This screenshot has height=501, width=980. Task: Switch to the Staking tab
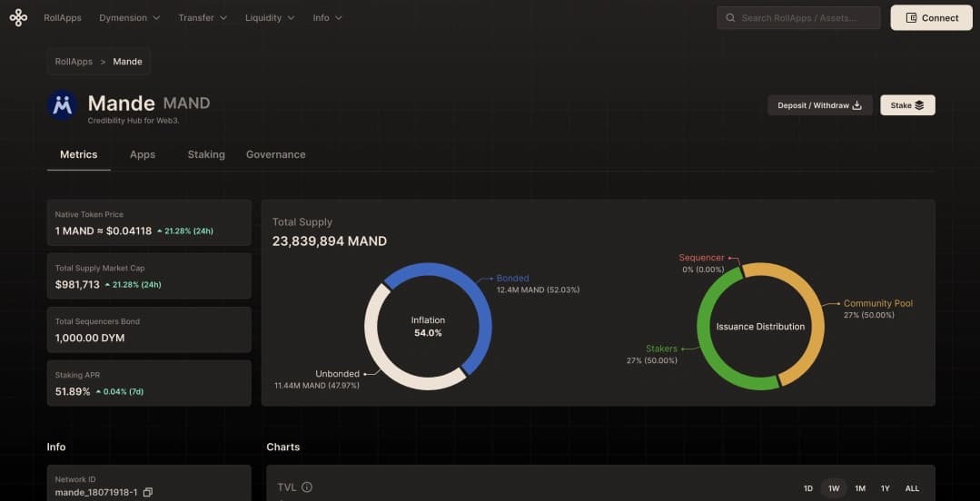[206, 154]
